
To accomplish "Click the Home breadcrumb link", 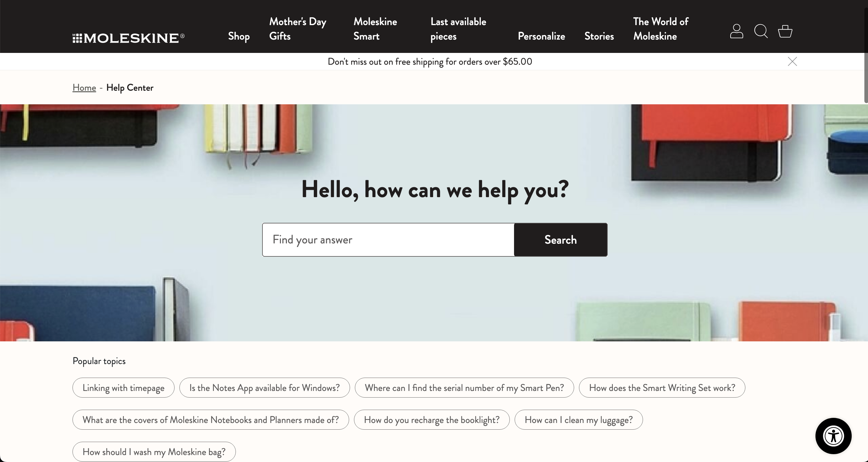I will pyautogui.click(x=84, y=87).
